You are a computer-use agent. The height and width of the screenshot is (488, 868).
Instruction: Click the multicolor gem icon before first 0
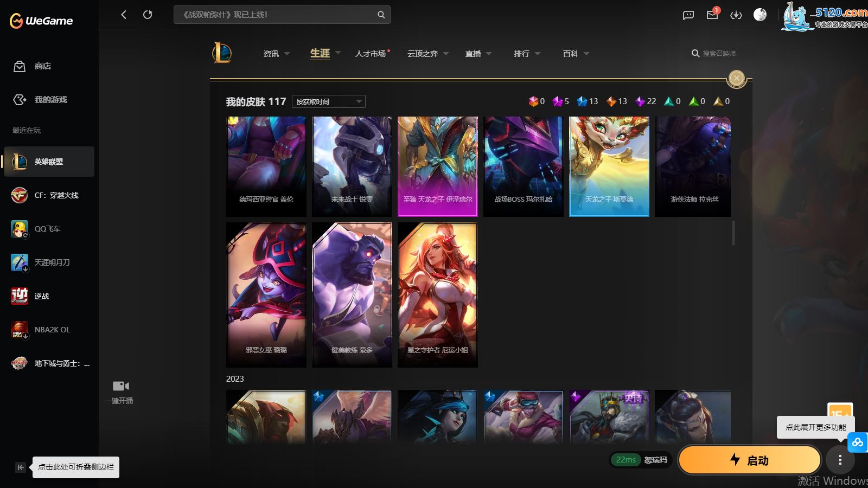pos(533,101)
